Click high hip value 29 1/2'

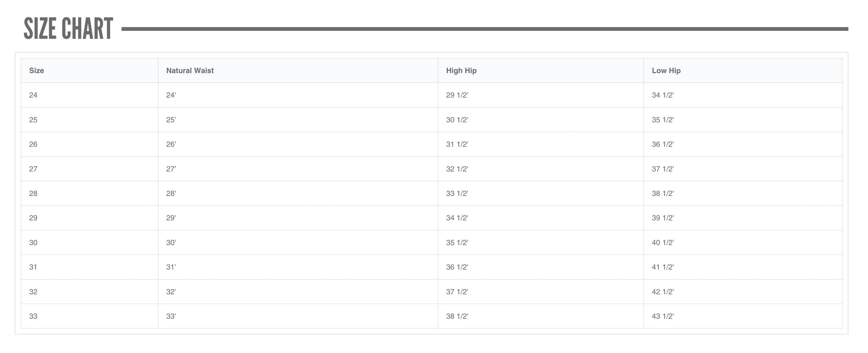pyautogui.click(x=457, y=95)
